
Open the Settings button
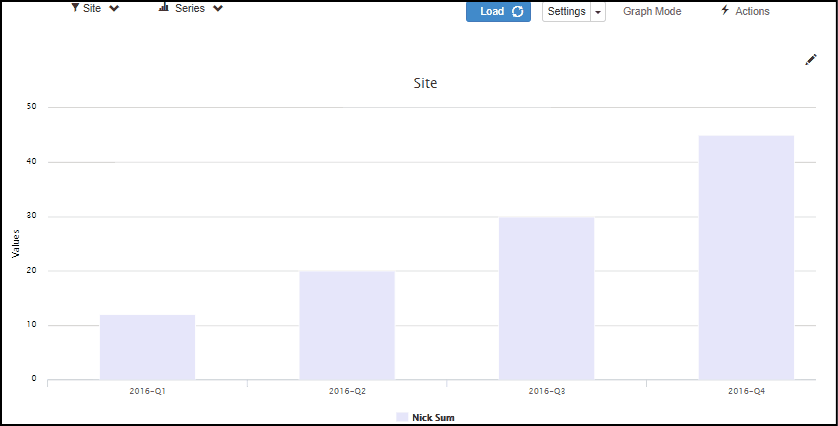pyautogui.click(x=567, y=11)
